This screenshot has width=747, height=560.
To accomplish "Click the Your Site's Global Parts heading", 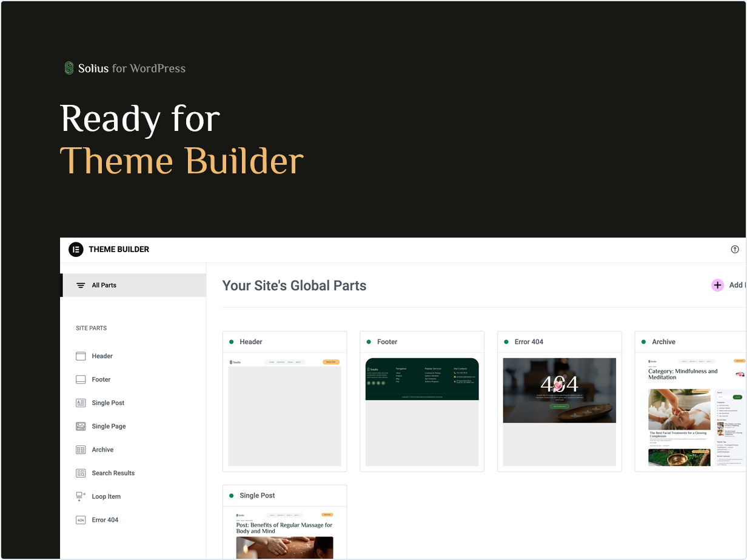I will pyautogui.click(x=295, y=286).
